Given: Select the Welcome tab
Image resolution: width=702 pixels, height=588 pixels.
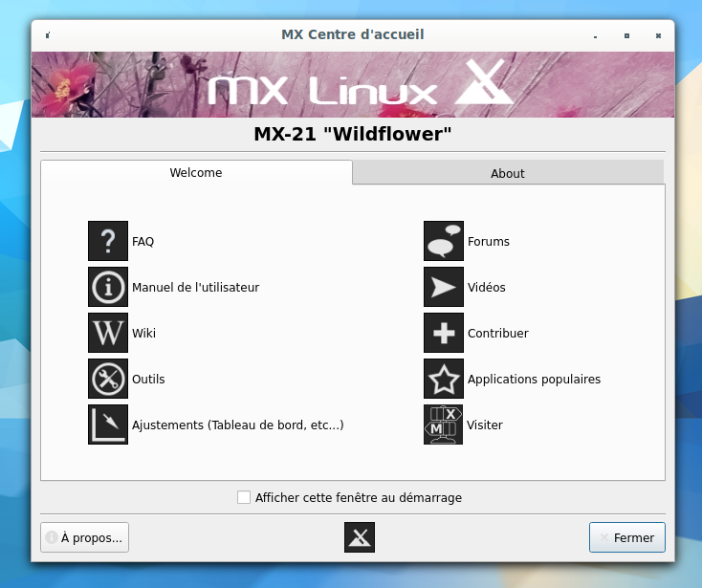Looking at the screenshot, I should pos(196,173).
